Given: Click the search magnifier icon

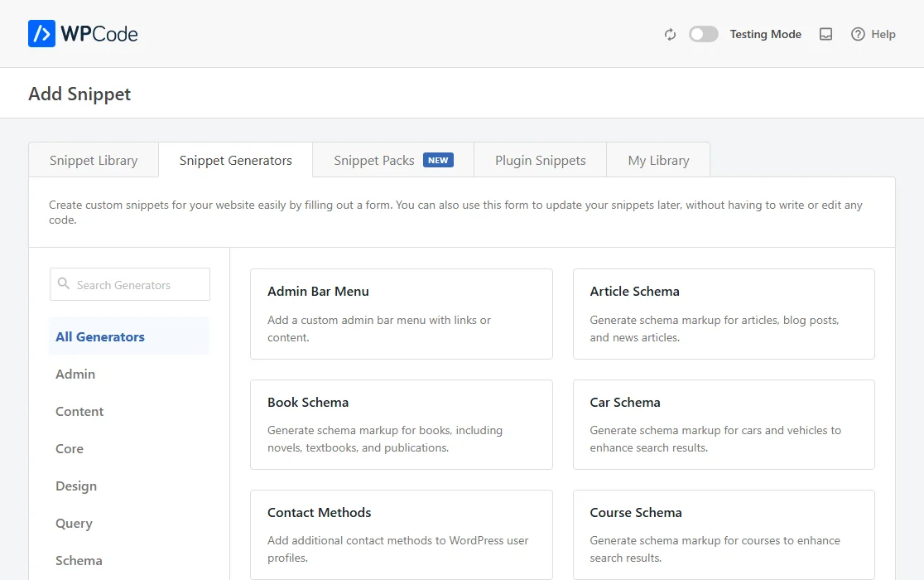Looking at the screenshot, I should point(64,283).
